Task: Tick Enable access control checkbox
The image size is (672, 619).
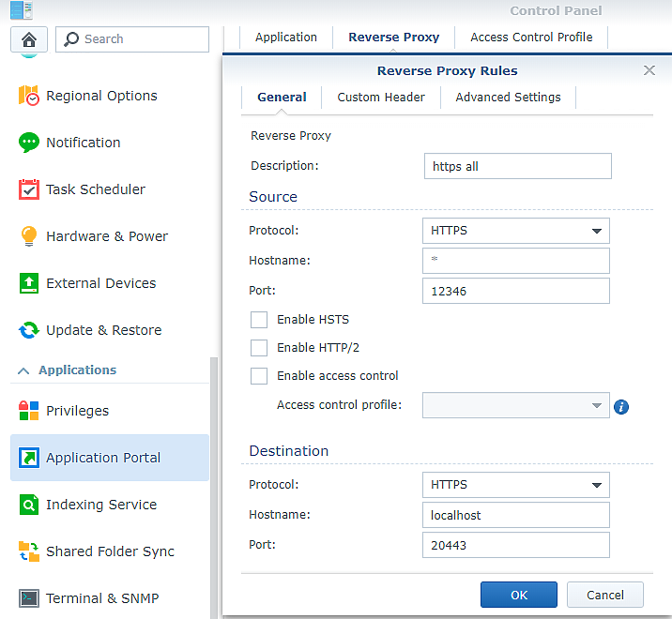Action: point(259,376)
